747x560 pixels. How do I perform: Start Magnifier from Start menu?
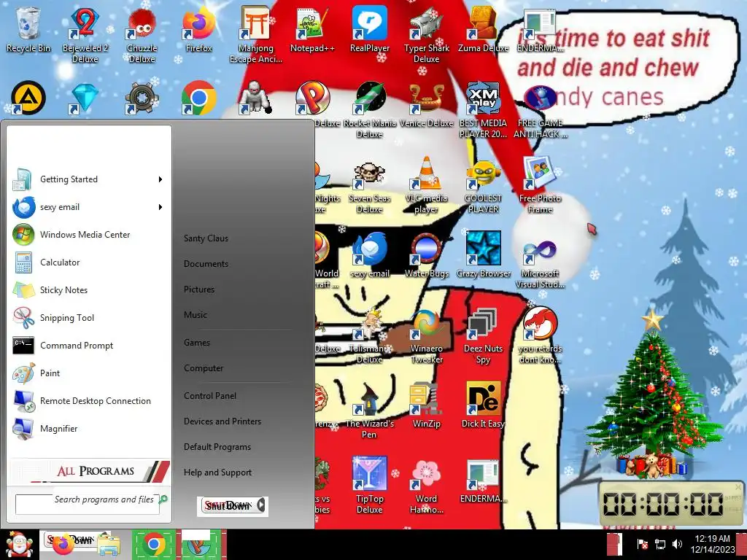coord(88,429)
